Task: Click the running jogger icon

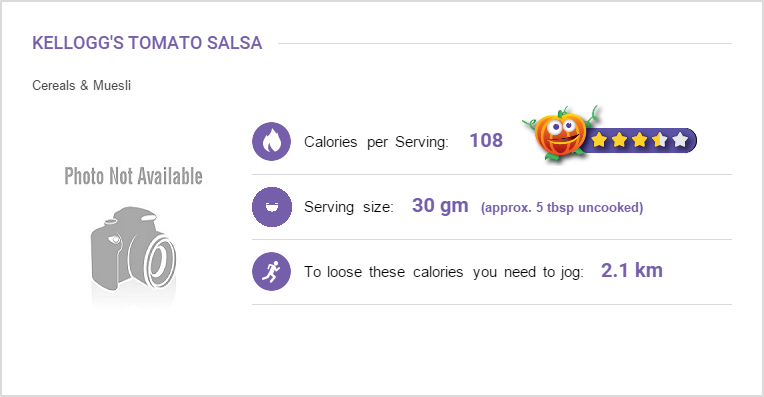Action: (x=271, y=271)
